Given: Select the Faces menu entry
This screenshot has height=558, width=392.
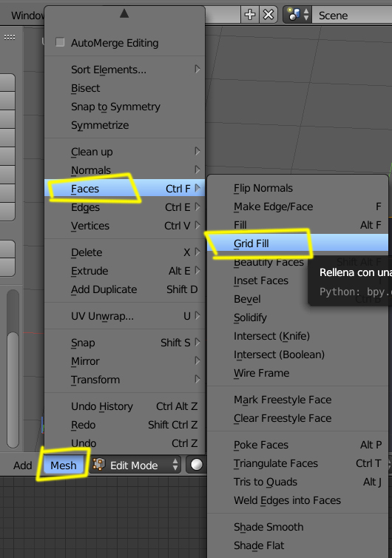Looking at the screenshot, I should tap(124, 189).
